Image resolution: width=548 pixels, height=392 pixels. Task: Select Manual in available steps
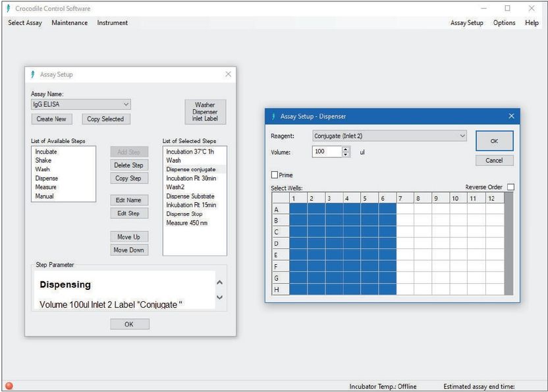[44, 196]
